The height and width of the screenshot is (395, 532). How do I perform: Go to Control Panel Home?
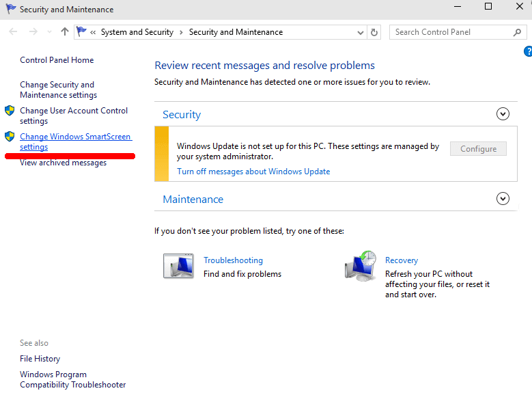point(57,60)
